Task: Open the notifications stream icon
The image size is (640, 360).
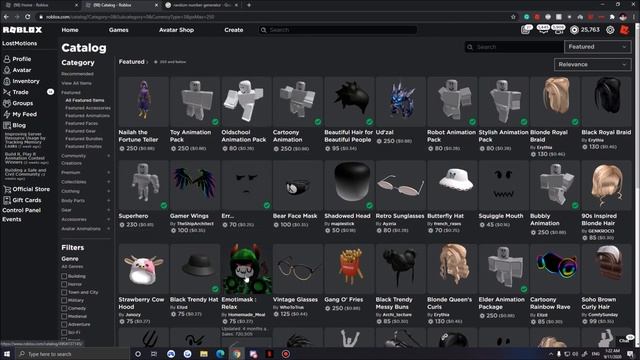Action: point(526,30)
